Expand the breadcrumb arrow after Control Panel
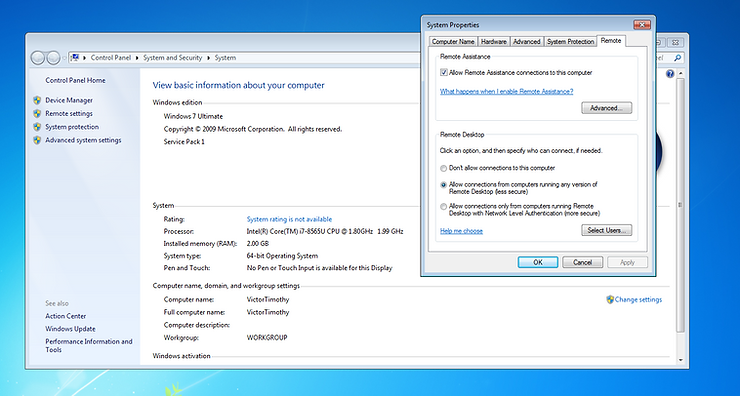The height and width of the screenshot is (396, 740). point(137,58)
